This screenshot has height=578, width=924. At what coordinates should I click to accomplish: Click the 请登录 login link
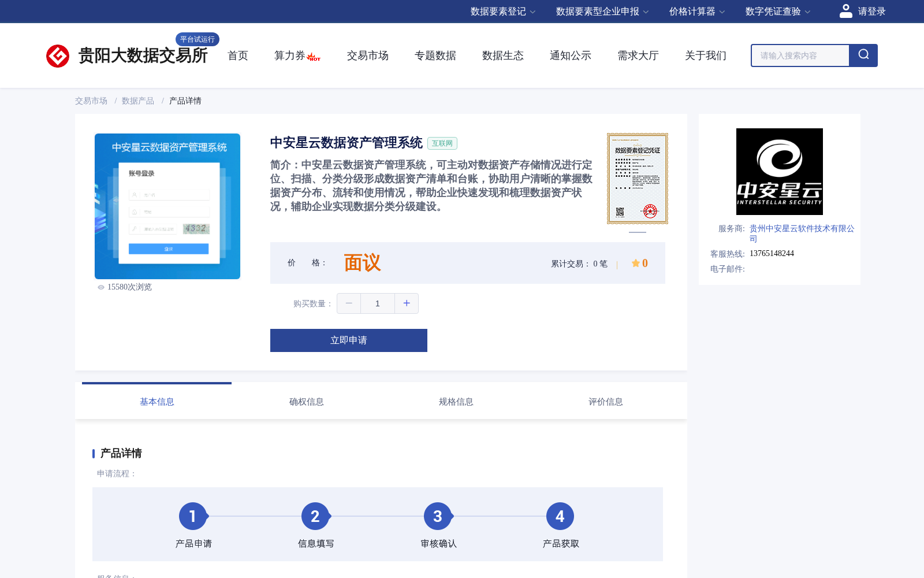coord(871,12)
